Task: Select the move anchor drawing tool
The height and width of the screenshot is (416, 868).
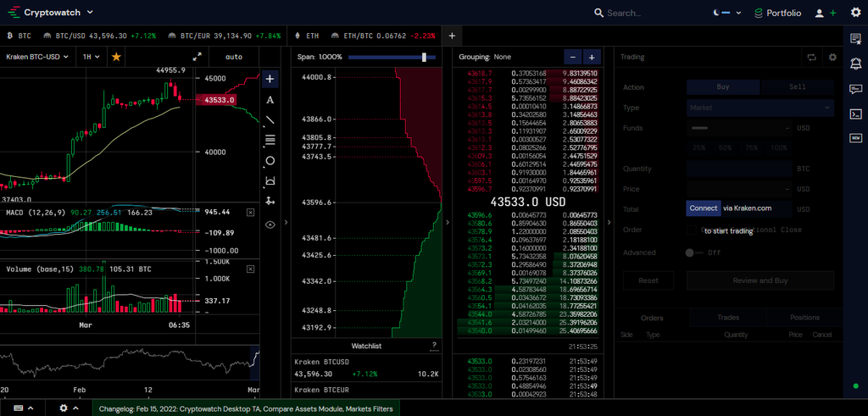Action: click(270, 202)
